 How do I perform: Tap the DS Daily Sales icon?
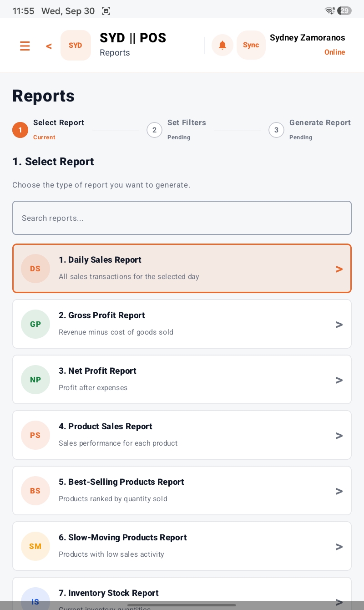[x=35, y=269]
